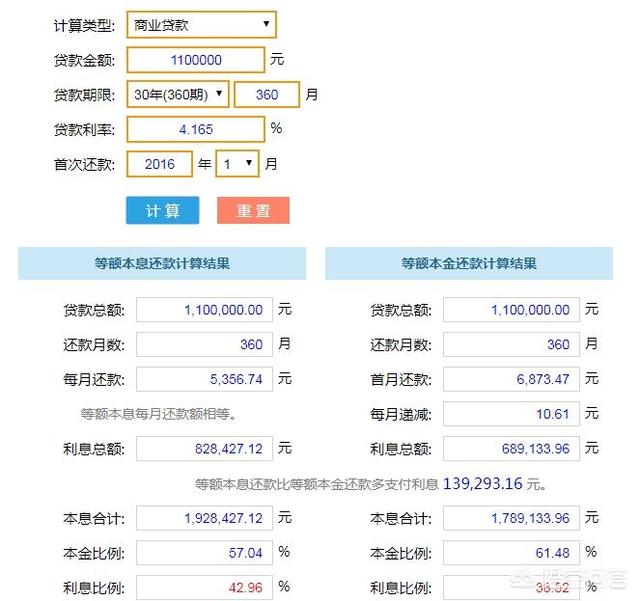Click the red 重置 button
Viewport: 640px width, 601px height.
pos(253,210)
